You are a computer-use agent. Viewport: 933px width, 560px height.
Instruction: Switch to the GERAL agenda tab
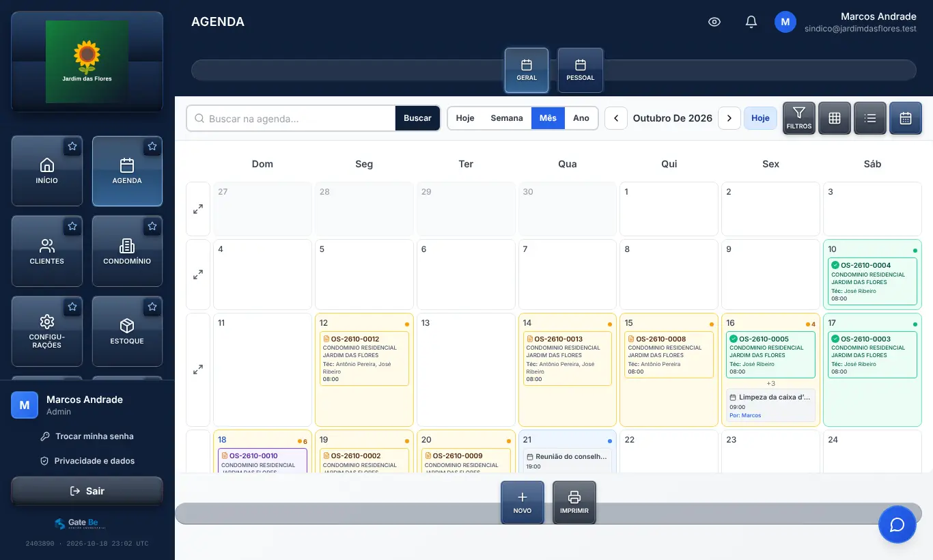pos(527,70)
